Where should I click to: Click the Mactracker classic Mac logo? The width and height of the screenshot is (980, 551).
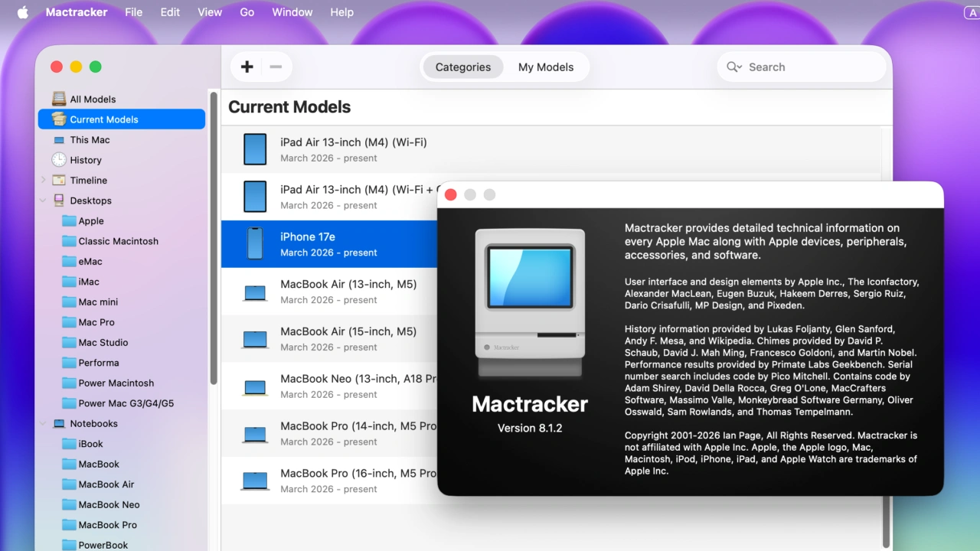[530, 298]
